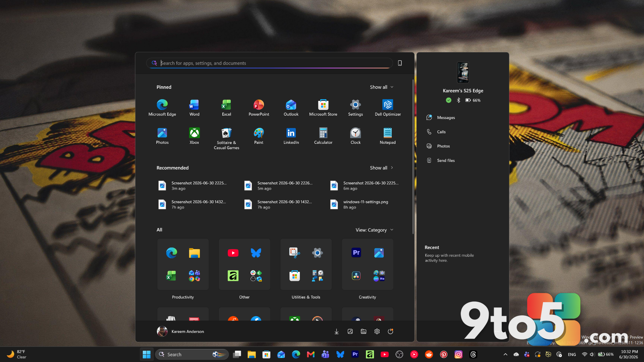Launch File Explorer in Productivity group
Image resolution: width=644 pixels, height=362 pixels.
(x=194, y=253)
